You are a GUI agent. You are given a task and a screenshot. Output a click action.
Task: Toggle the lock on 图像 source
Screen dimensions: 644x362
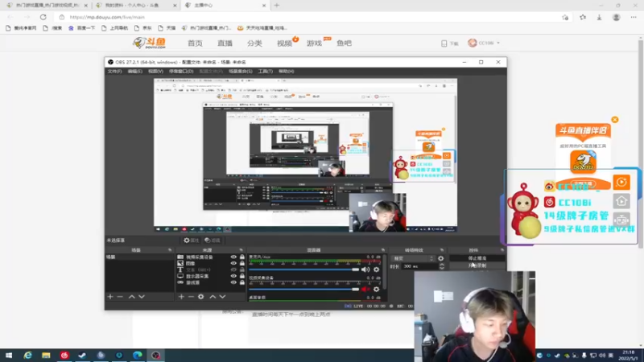tap(242, 264)
